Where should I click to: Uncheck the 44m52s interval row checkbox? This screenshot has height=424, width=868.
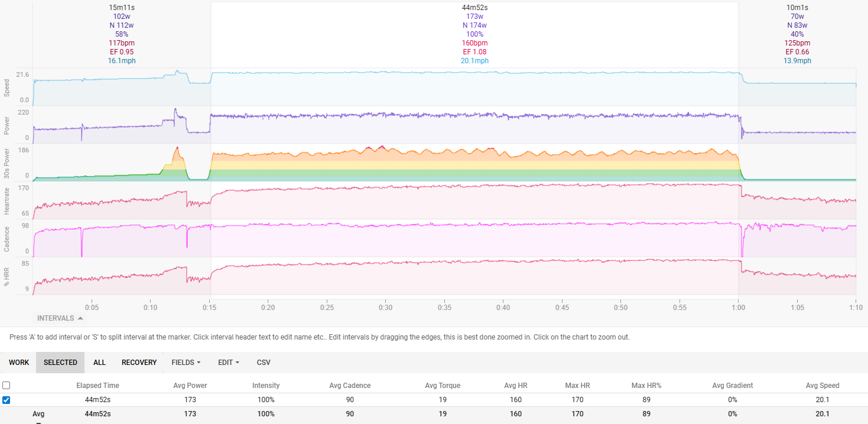tap(6, 400)
